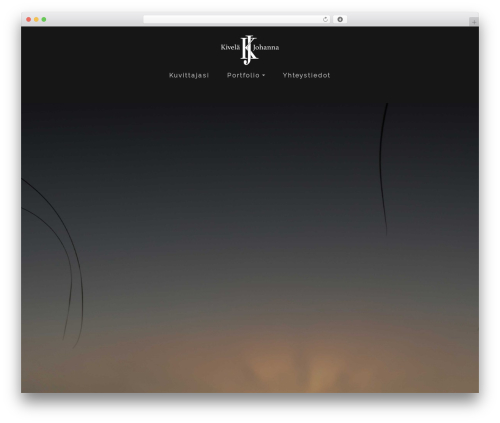The height and width of the screenshot is (423, 500).
Task: Open the Yhteystiedot page
Action: [x=306, y=75]
